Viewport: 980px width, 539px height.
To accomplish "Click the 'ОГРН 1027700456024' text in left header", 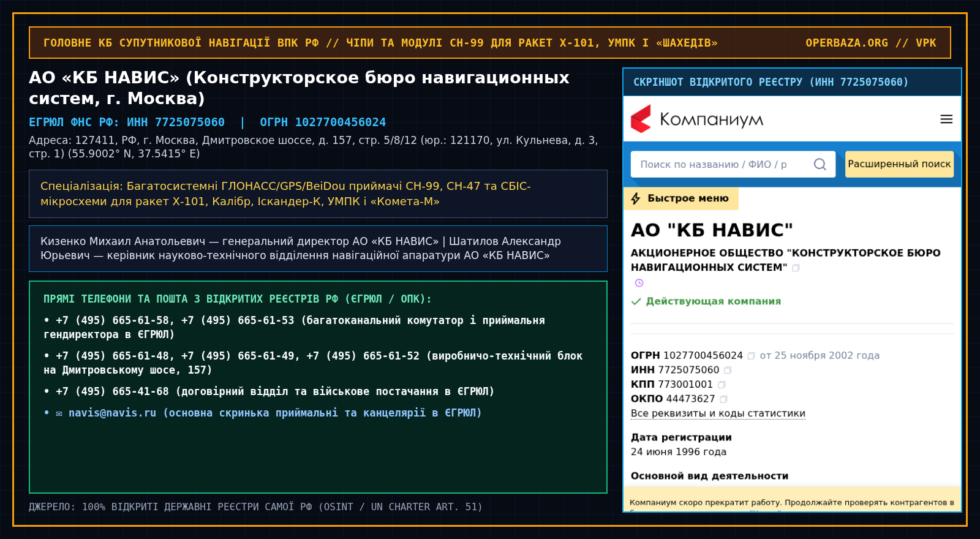I will coord(323,123).
